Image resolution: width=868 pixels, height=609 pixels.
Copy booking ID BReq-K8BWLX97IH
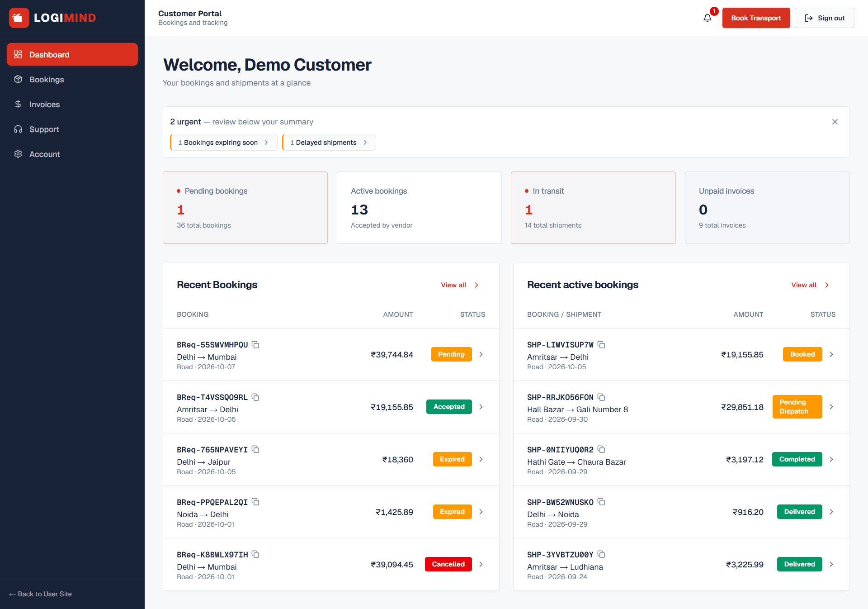tap(255, 554)
